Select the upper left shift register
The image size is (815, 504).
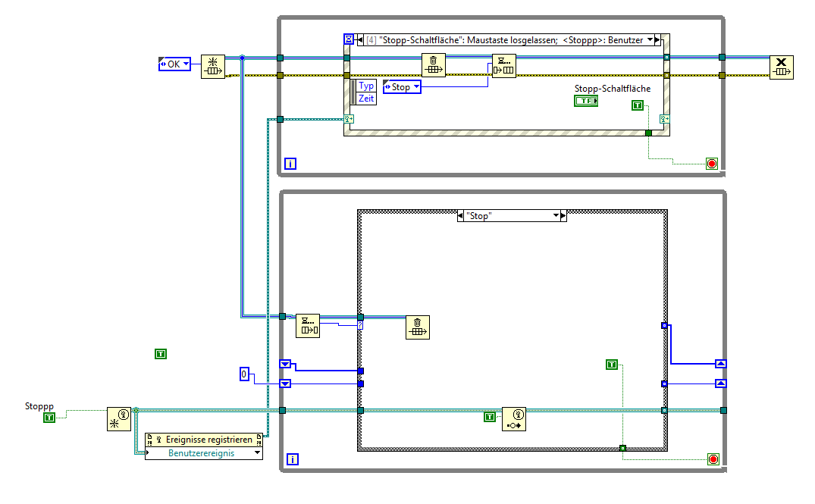[285, 364]
